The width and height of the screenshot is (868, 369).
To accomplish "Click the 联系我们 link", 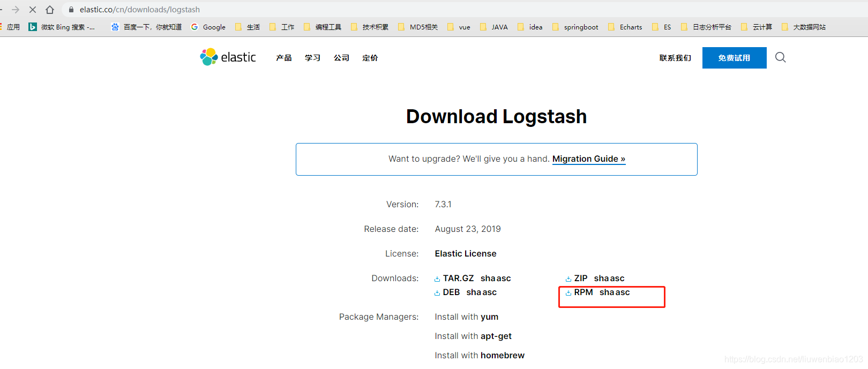I will click(x=675, y=58).
